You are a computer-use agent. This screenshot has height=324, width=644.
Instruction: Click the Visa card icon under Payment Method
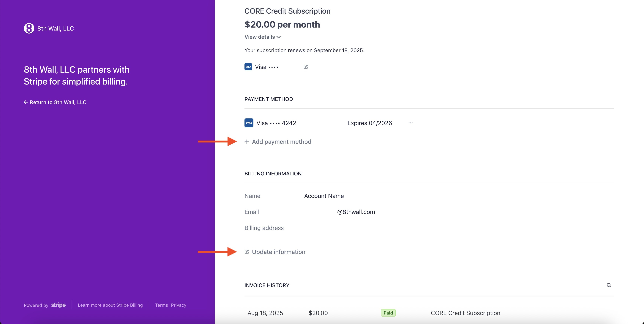point(249,123)
